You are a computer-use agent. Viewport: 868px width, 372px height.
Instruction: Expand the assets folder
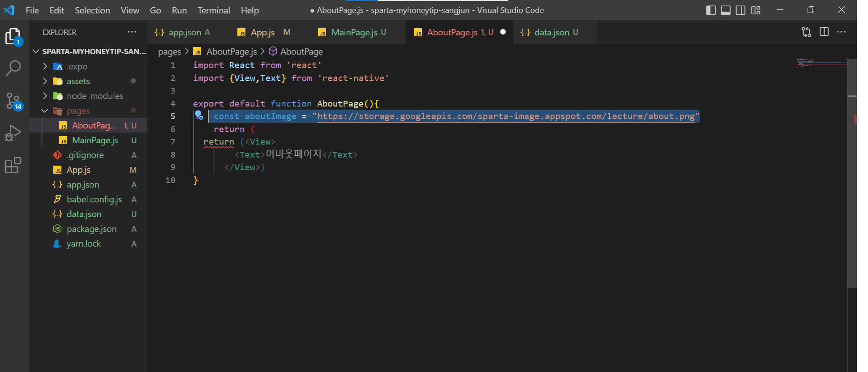click(x=45, y=81)
